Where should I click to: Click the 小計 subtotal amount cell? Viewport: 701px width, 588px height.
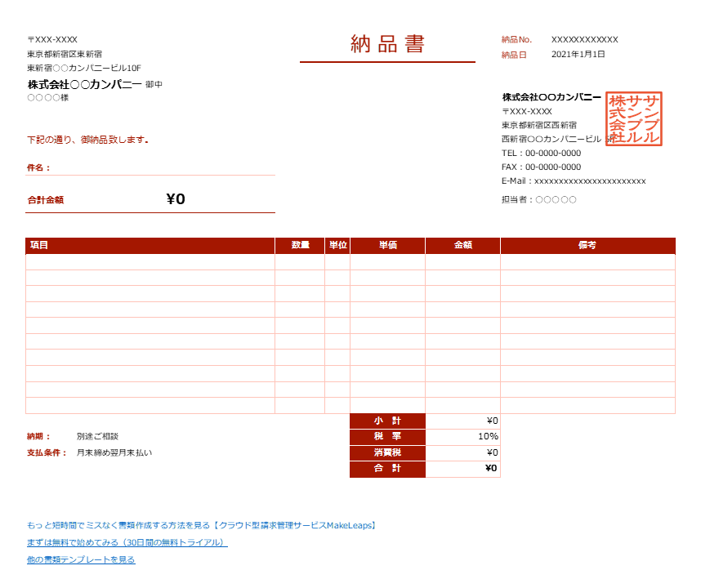pos(462,421)
